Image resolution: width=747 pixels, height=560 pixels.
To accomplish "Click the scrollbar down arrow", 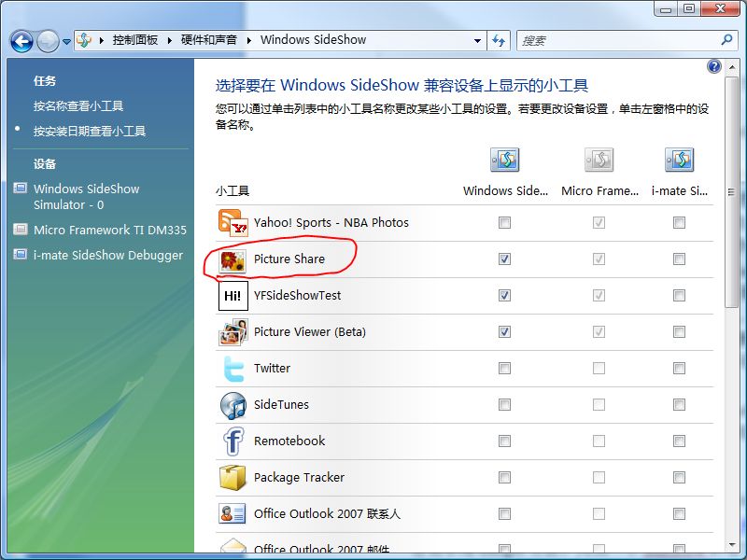I will (x=732, y=545).
